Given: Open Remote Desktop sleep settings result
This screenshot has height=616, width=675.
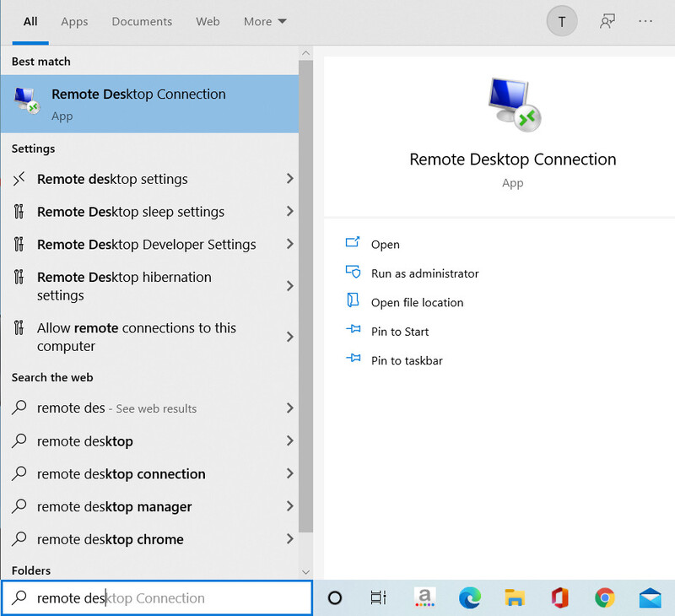Looking at the screenshot, I should click(149, 211).
